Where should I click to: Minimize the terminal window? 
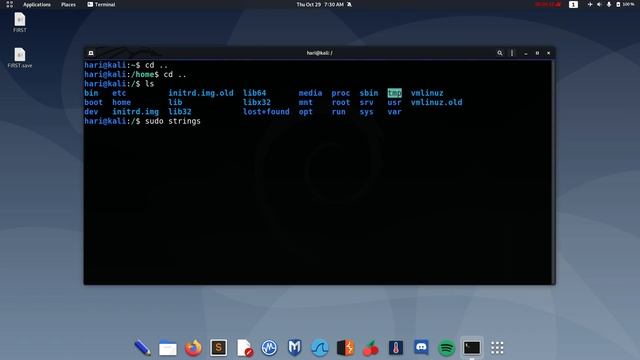click(526, 53)
